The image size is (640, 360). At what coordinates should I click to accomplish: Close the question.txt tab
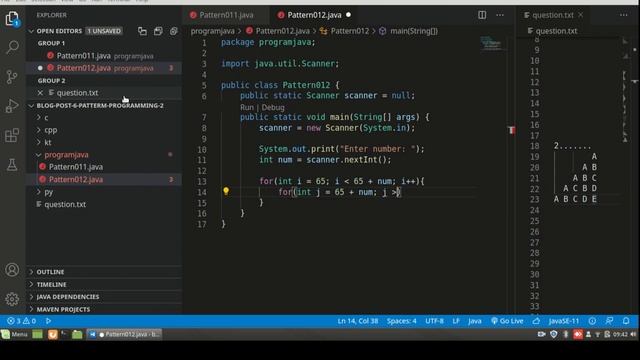click(x=581, y=15)
